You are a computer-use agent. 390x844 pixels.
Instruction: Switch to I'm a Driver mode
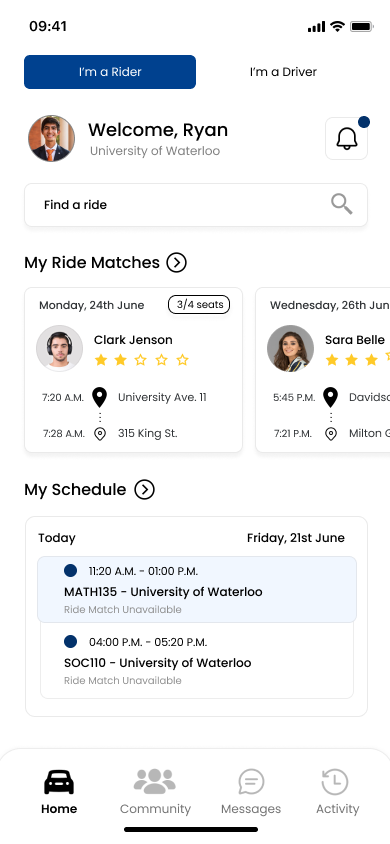tap(283, 72)
